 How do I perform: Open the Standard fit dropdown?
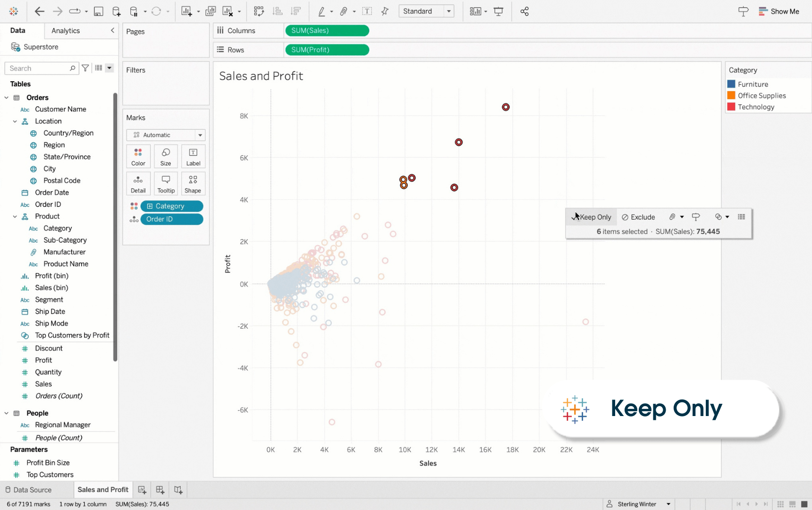[448, 11]
